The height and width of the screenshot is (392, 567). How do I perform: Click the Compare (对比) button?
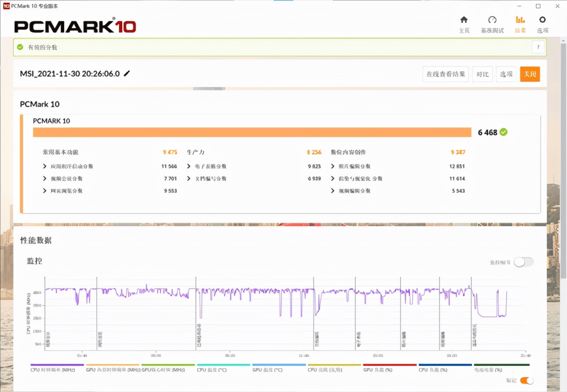[482, 74]
